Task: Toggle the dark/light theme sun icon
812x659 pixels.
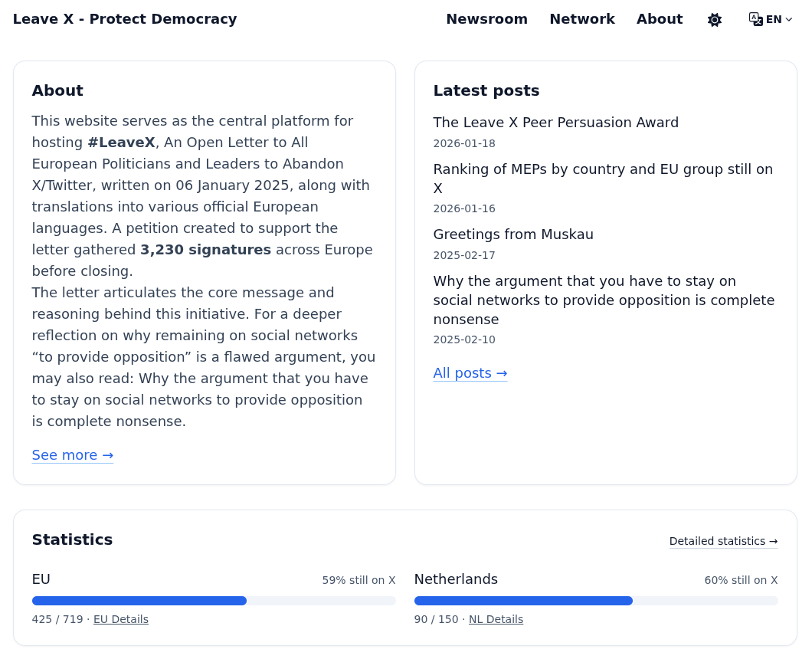Action: tap(715, 20)
